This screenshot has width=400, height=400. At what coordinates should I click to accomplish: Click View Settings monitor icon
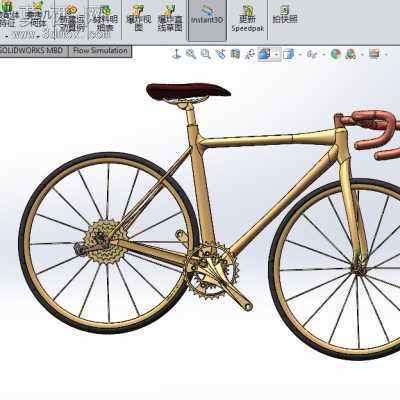click(x=374, y=54)
